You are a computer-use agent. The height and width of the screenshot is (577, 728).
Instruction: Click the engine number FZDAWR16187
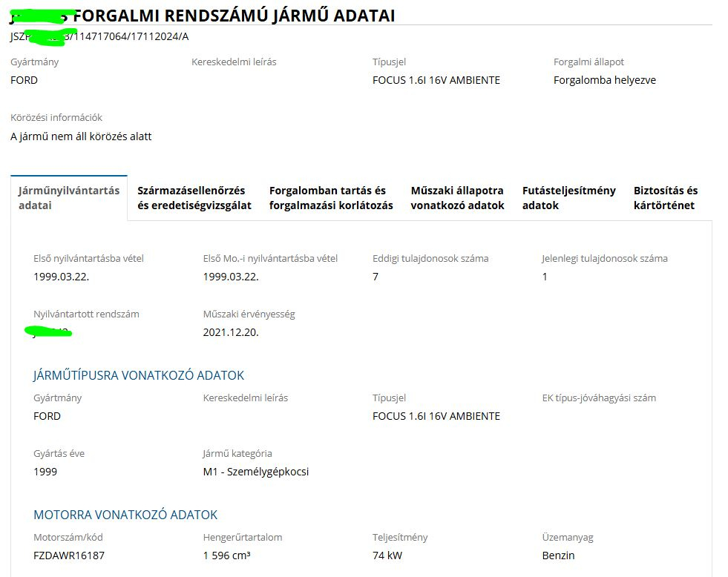pos(69,555)
